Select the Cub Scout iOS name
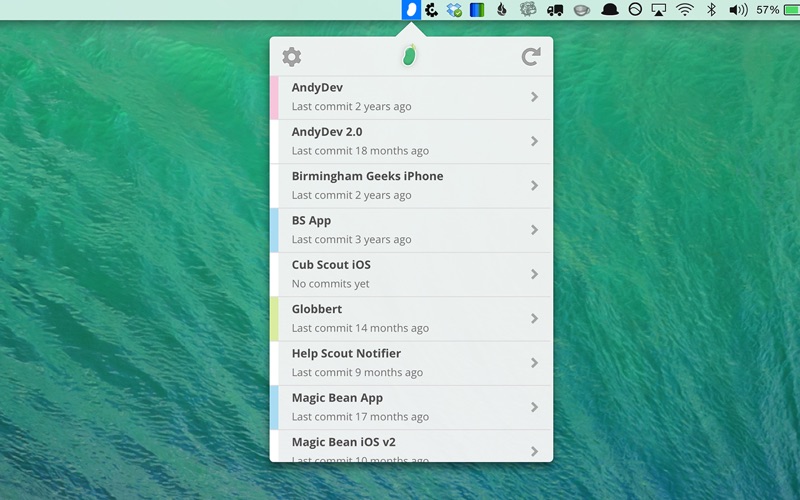The height and width of the screenshot is (500, 800). tap(331, 265)
